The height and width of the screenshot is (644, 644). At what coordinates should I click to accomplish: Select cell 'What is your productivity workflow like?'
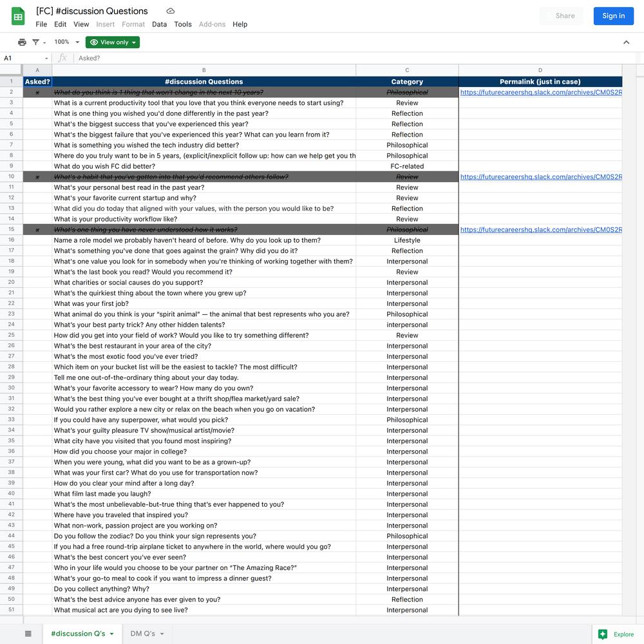(x=204, y=219)
